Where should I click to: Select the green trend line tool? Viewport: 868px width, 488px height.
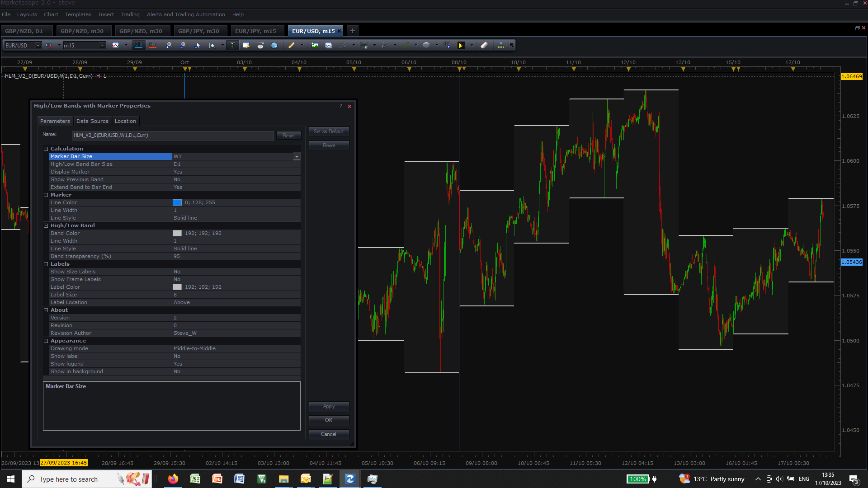coord(406,45)
